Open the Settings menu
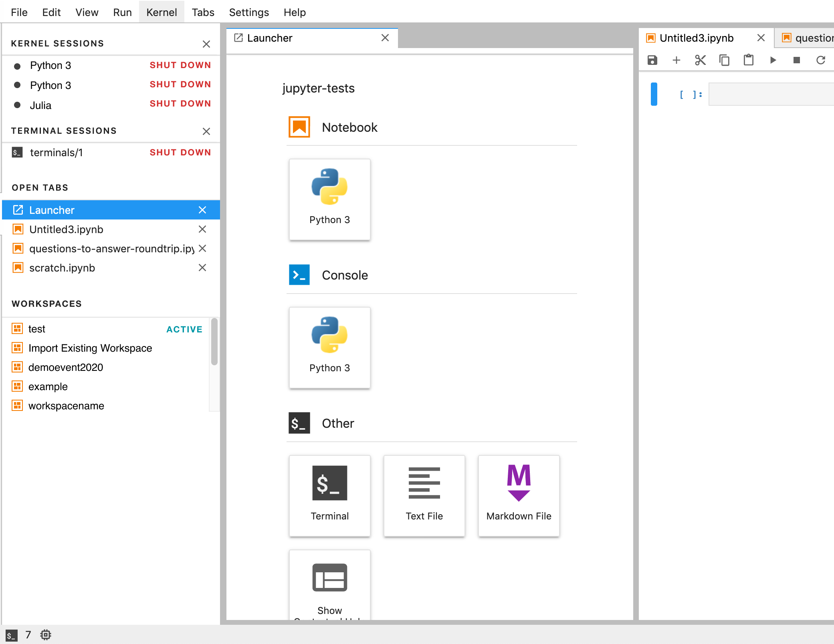This screenshot has height=644, width=834. (248, 12)
